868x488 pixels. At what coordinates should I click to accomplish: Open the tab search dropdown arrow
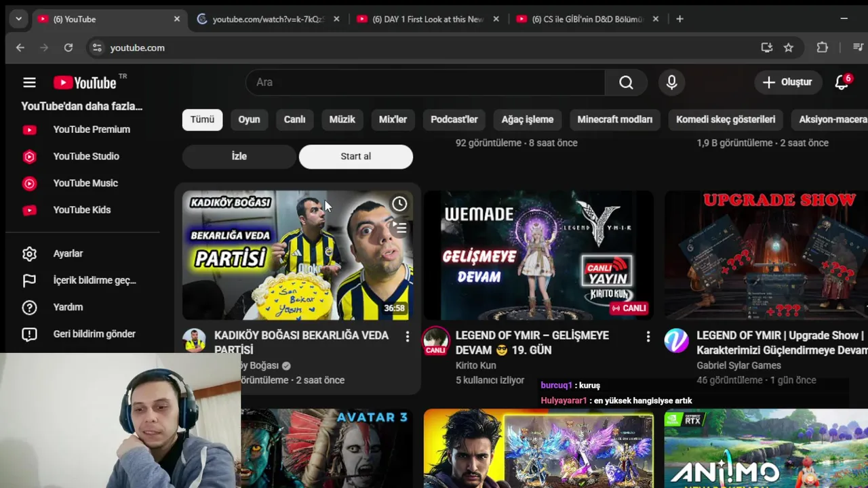[x=18, y=19]
